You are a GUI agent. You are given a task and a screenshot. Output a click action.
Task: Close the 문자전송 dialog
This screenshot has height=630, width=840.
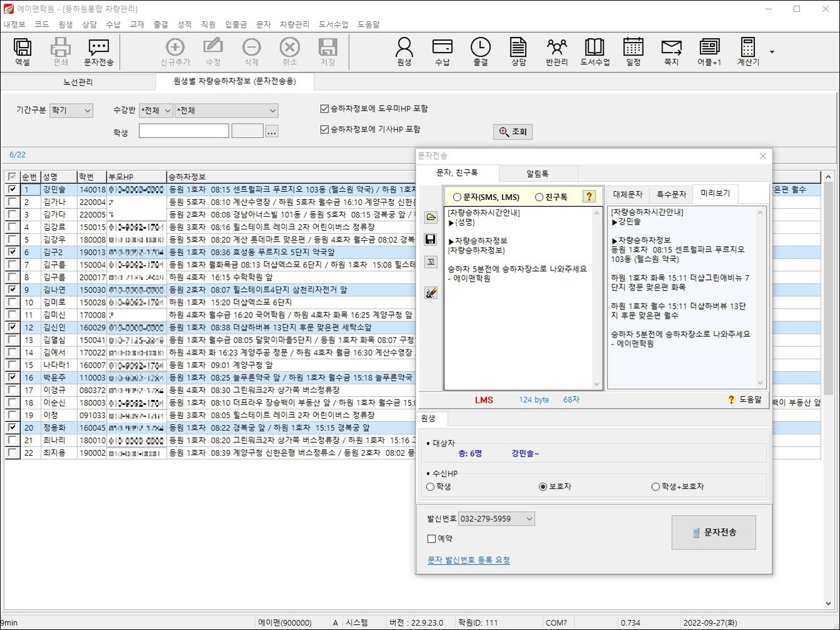pos(762,156)
